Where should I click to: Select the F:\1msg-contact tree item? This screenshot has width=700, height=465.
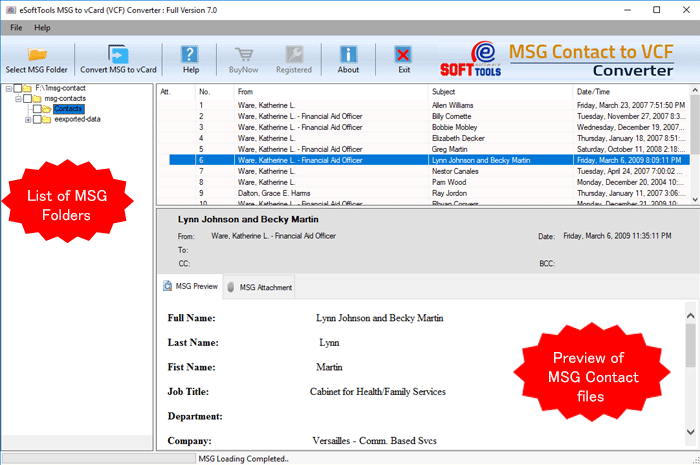tap(60, 88)
